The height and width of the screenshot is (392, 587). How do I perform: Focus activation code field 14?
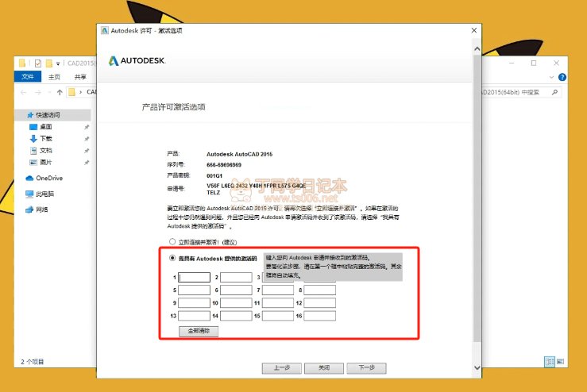click(x=236, y=316)
